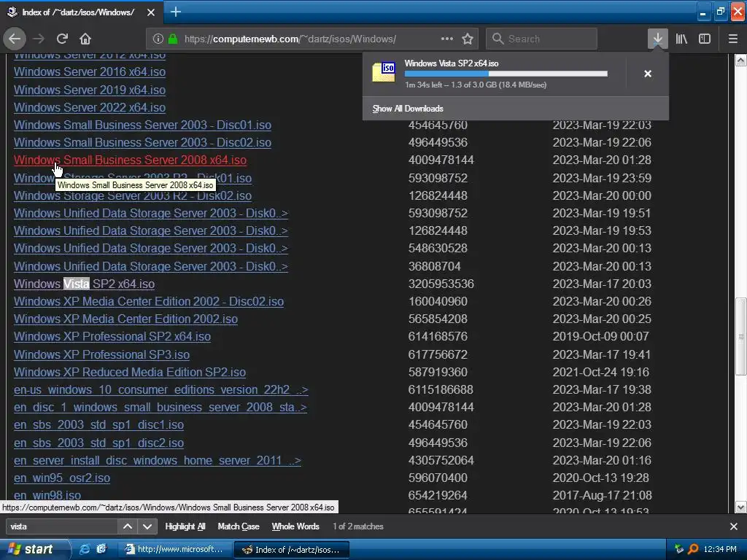The width and height of the screenshot is (747, 560).
Task: Toggle the sidebars icon
Action: click(x=705, y=39)
